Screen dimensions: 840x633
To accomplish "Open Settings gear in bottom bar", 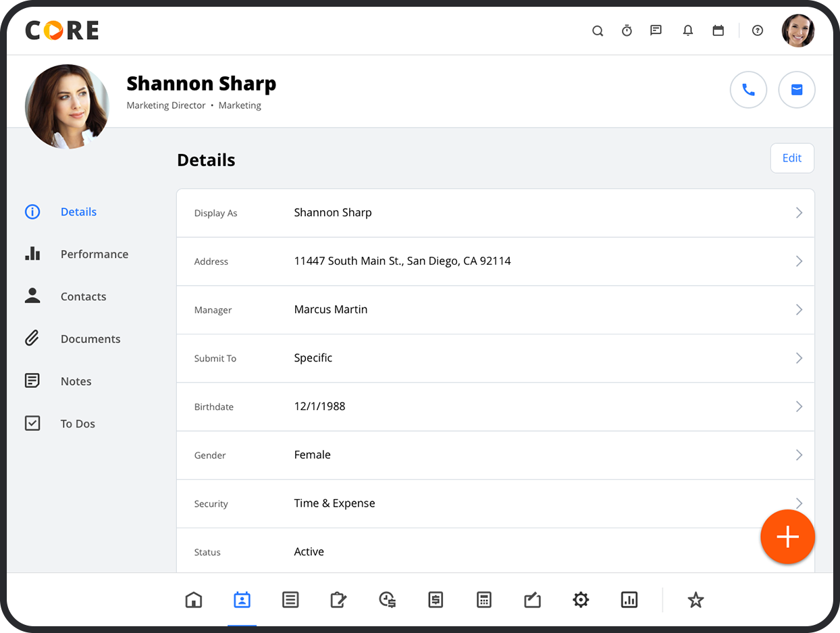I will click(581, 600).
